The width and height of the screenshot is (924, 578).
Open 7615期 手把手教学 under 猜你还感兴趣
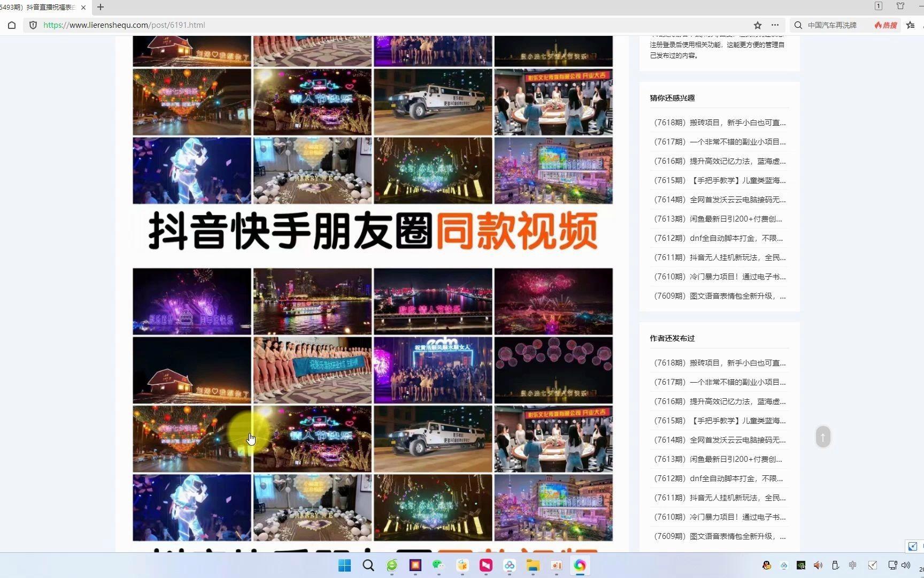pos(720,180)
